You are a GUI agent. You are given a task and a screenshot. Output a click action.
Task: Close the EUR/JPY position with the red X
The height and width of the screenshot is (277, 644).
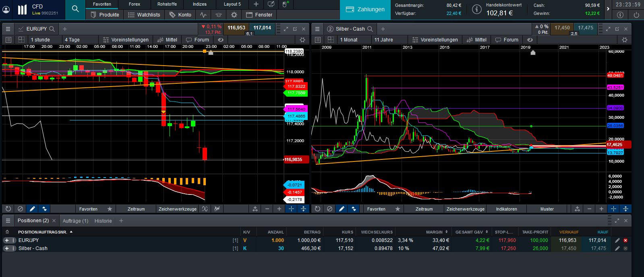pyautogui.click(x=625, y=240)
